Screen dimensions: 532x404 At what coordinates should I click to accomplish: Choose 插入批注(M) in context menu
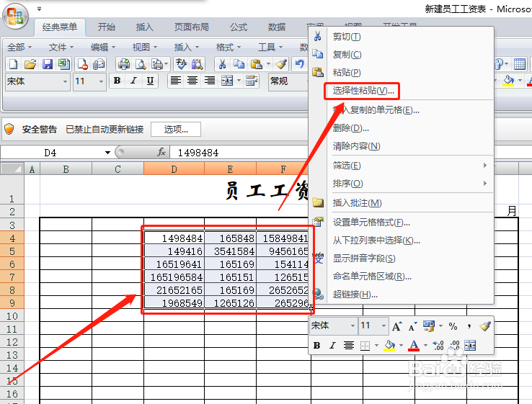(358, 203)
